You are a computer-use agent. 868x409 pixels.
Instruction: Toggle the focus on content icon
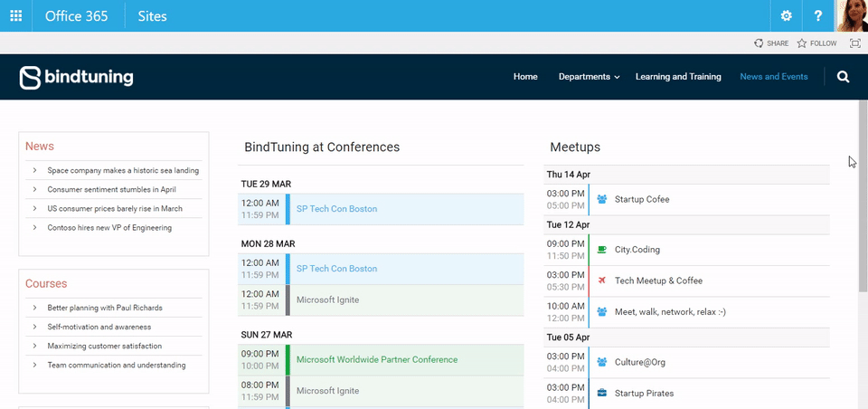point(855,43)
